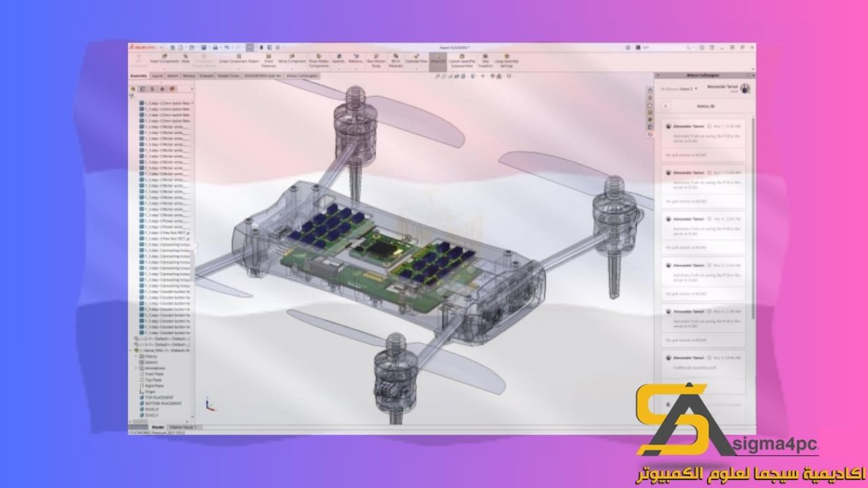Screen dimensions: 868x488
Task: Open the FeatureManager design tree tab icon
Action: click(x=133, y=89)
